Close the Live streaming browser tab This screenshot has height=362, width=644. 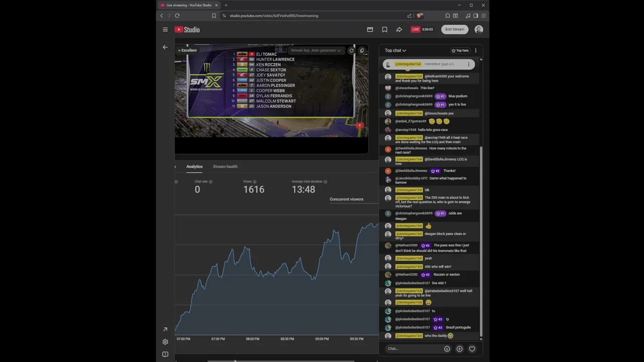click(x=216, y=5)
